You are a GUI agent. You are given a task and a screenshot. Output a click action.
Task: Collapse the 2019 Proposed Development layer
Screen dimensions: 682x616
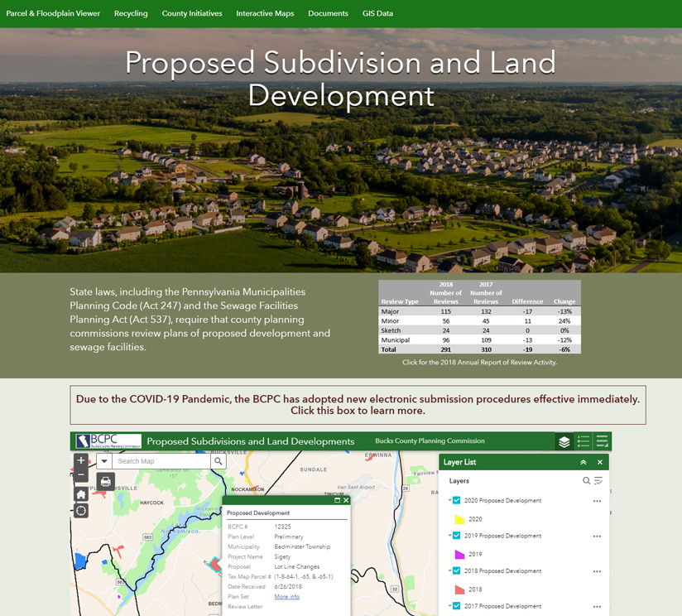coord(449,535)
